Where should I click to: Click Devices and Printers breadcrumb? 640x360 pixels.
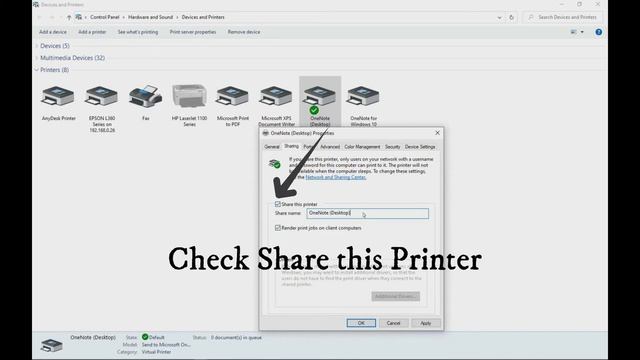point(203,17)
